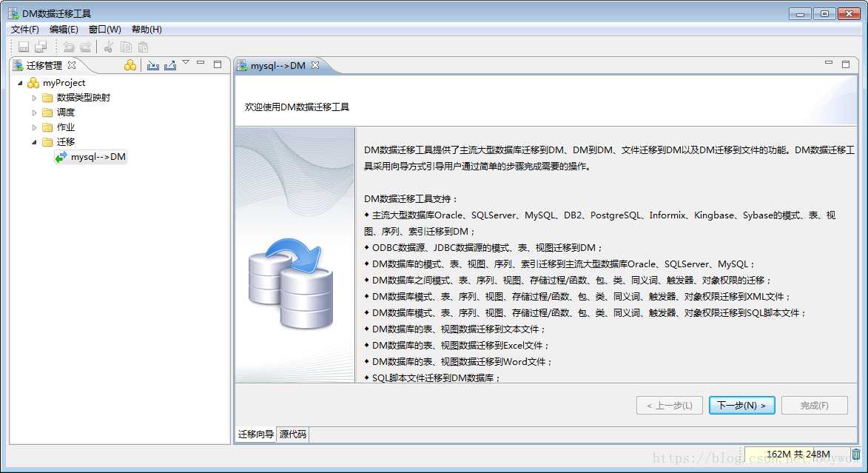Click the myProject cubes icon in tree
The height and width of the screenshot is (473, 868).
point(33,82)
